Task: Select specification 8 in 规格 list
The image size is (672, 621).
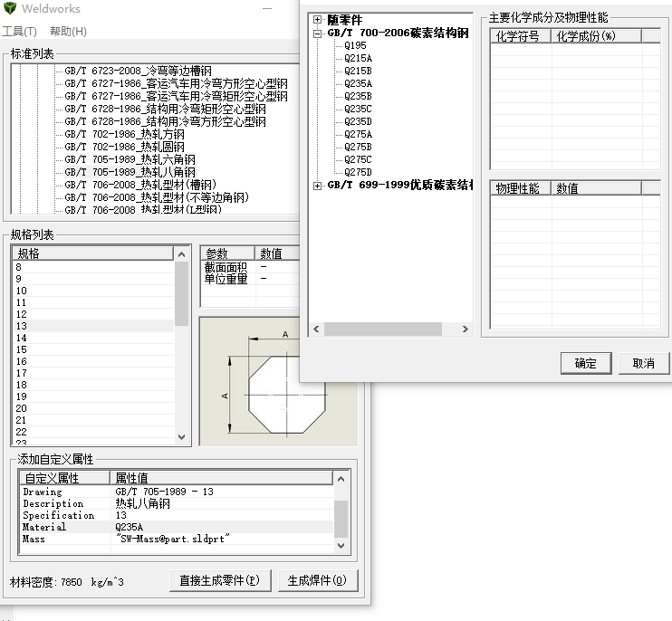Action: coord(94,267)
